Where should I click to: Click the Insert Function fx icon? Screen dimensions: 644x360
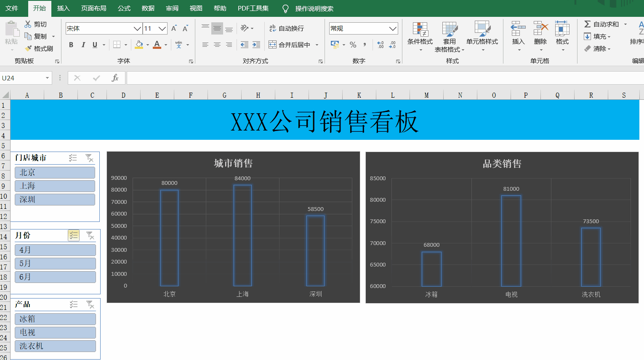115,78
